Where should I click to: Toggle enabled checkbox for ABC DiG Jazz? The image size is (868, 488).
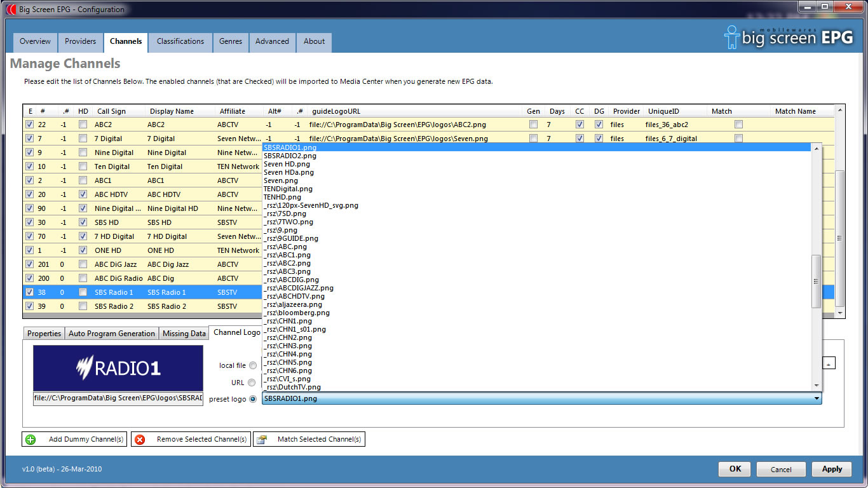29,264
